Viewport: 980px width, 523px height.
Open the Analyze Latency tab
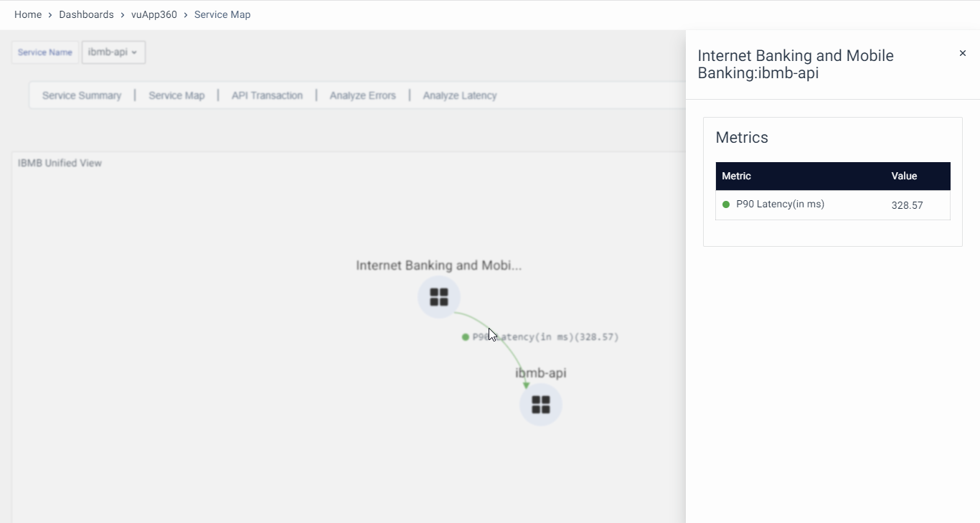[x=460, y=95]
